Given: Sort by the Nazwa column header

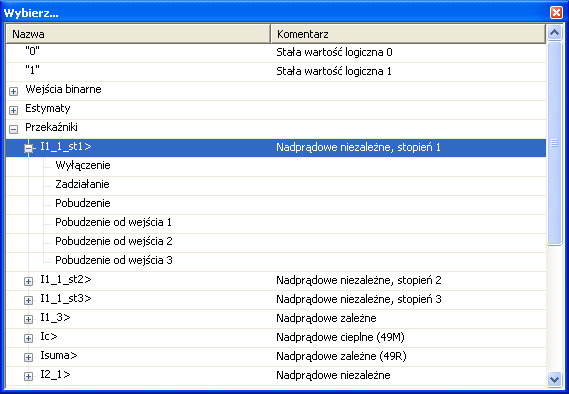Looking at the screenshot, I should 138,34.
